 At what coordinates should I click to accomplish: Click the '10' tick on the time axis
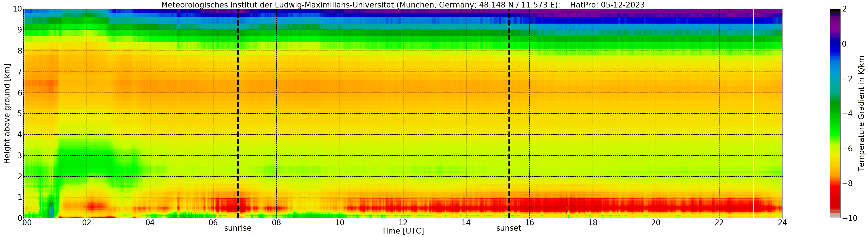(x=340, y=223)
